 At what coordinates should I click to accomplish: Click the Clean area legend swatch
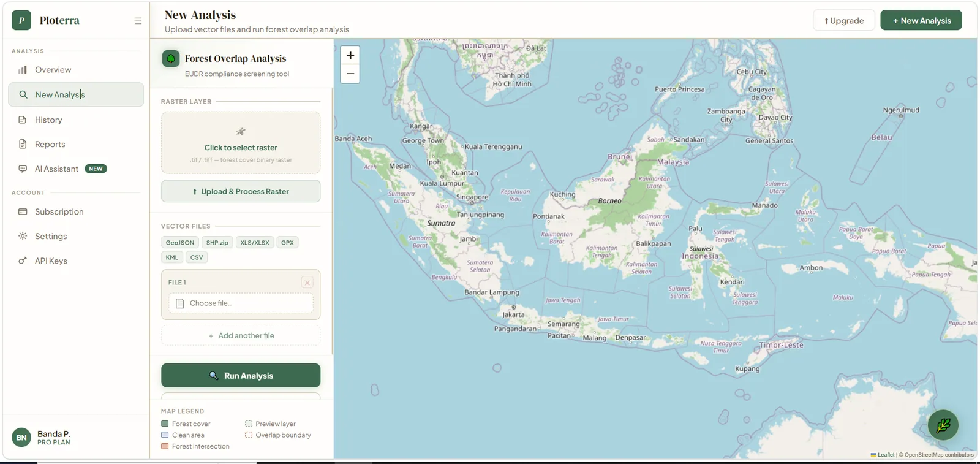165,435
